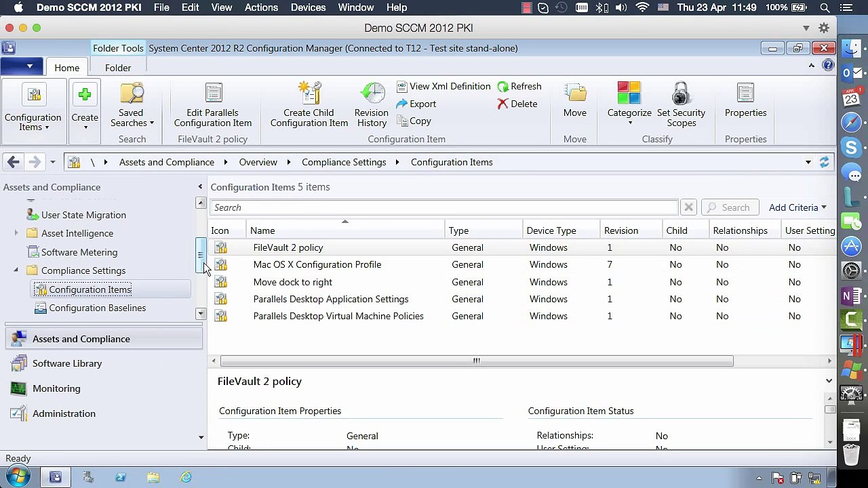Viewport: 868px width, 488px height.
Task: Click the ribbon help icon
Action: point(828,66)
